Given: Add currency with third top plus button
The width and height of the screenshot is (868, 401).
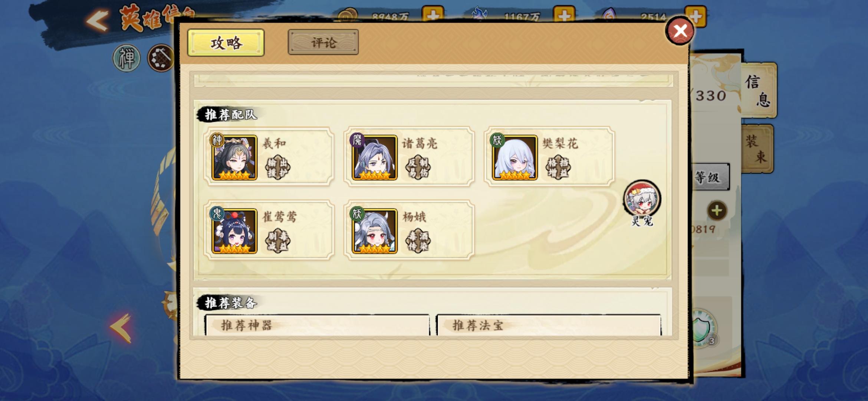Looking at the screenshot, I should [696, 16].
